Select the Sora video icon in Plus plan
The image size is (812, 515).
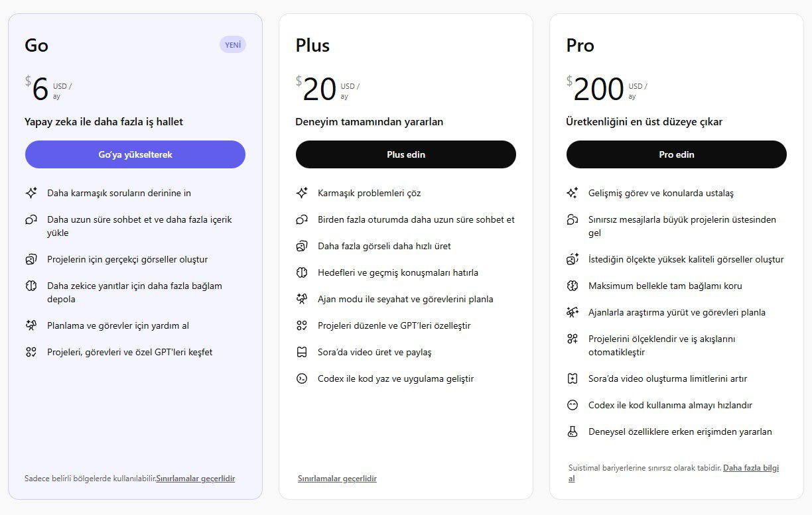[302, 352]
